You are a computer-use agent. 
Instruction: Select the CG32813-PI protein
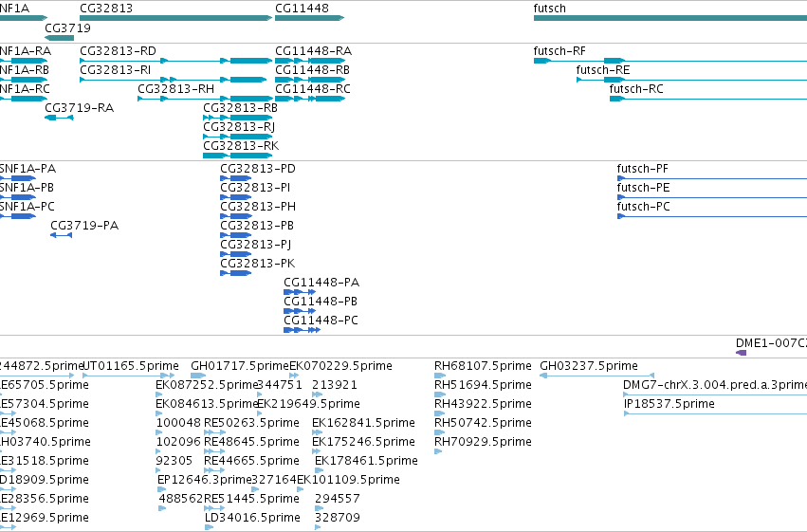click(x=236, y=197)
